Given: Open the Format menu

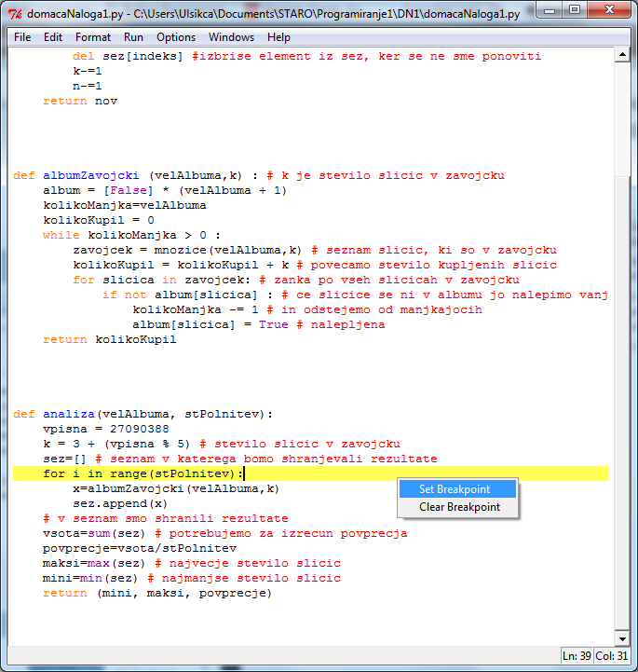Looking at the screenshot, I should pyautogui.click(x=93, y=37).
